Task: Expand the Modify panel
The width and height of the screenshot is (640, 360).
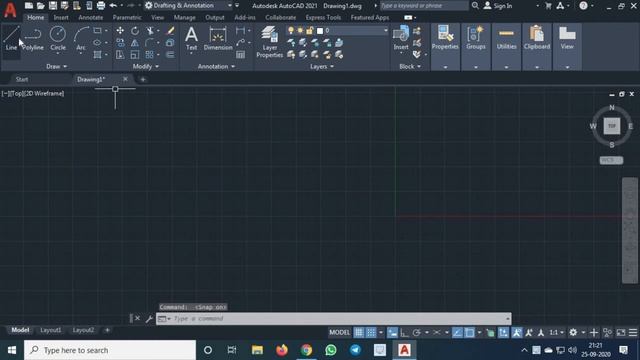Action: 146,66
